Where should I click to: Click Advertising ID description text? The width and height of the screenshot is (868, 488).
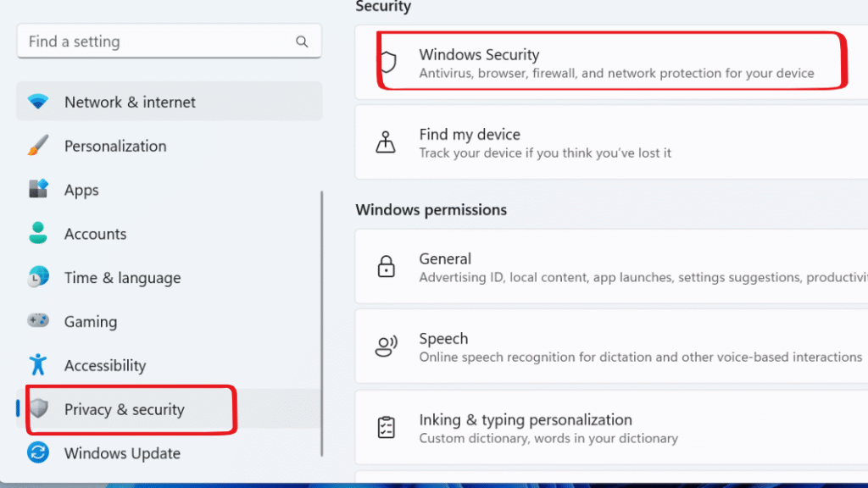tap(643, 277)
